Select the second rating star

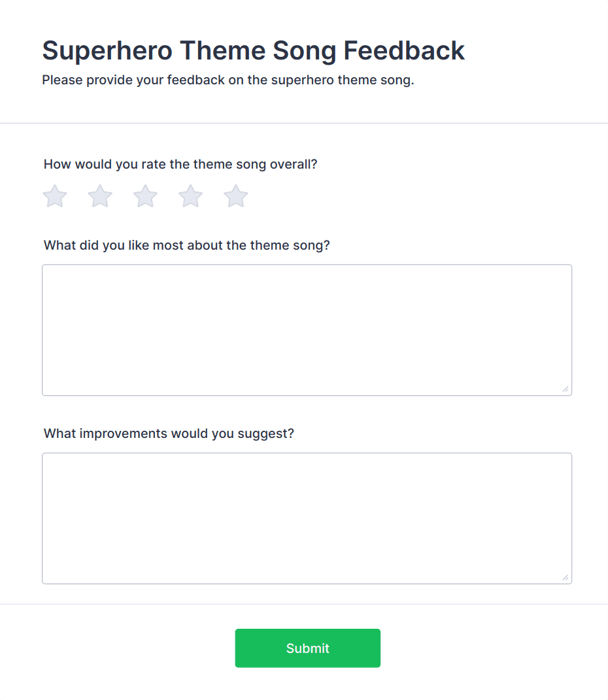click(100, 196)
